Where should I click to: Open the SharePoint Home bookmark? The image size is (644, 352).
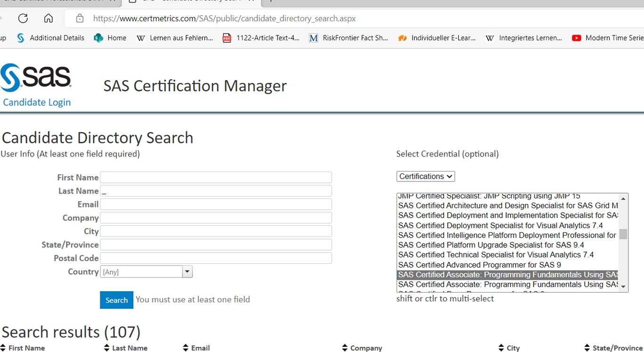coord(110,38)
